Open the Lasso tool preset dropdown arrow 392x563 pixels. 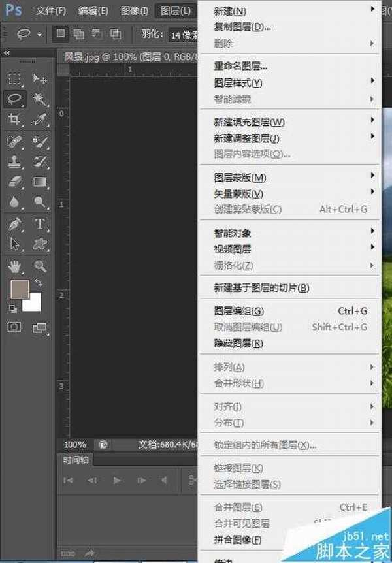(40, 34)
